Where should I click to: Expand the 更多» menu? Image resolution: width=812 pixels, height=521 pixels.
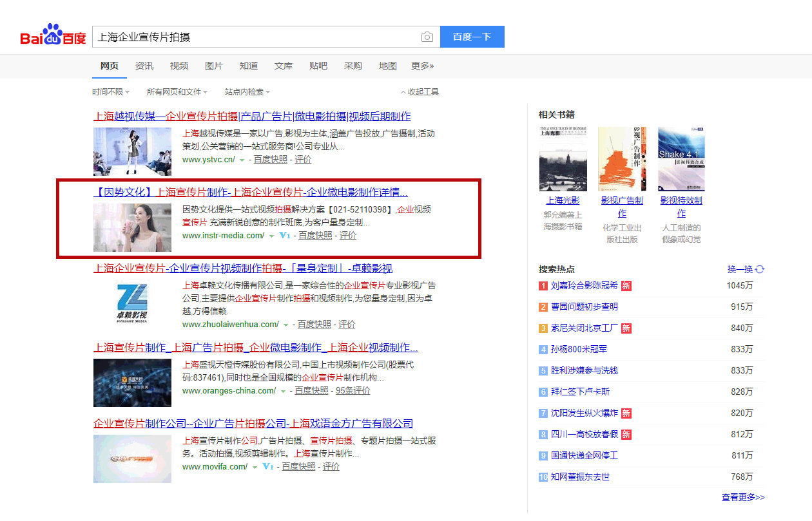coord(423,66)
